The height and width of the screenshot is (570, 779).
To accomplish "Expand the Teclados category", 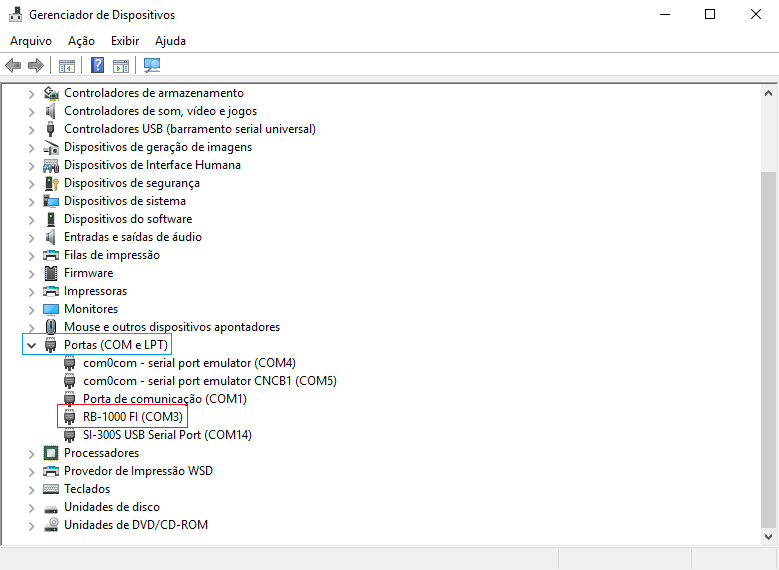I will point(32,489).
